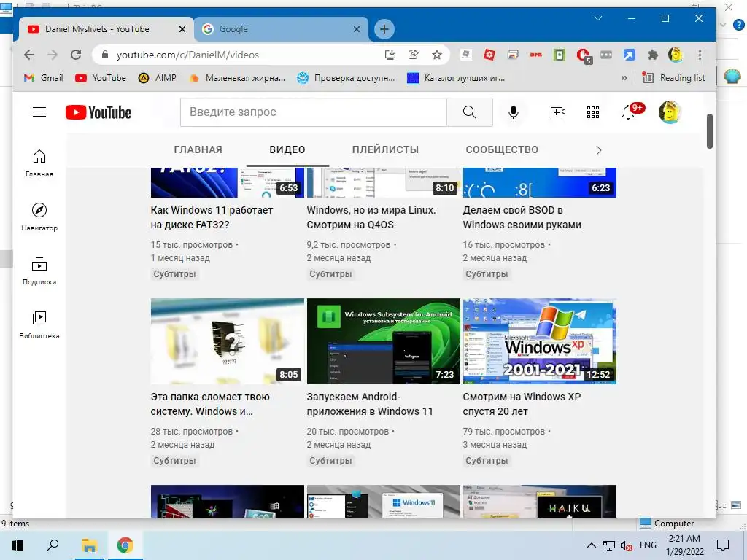The height and width of the screenshot is (560, 747).
Task: Open the ПЛЕЙЛИСТЫ channel tab
Action: click(385, 149)
